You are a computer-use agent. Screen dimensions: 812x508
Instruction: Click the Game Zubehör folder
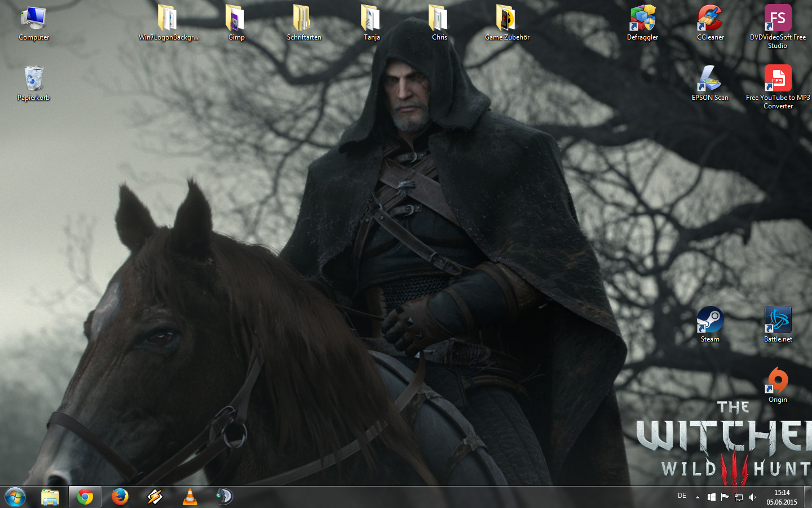(x=507, y=19)
